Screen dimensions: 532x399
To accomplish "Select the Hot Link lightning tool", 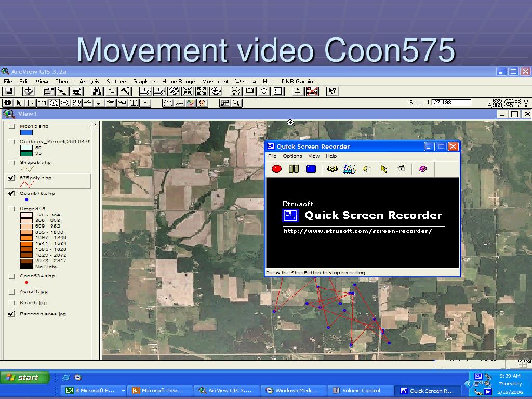I will point(99,103).
